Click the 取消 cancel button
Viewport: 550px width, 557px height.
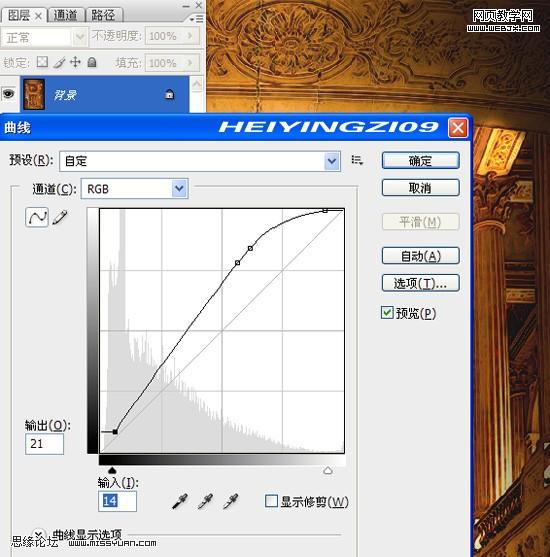click(x=421, y=188)
